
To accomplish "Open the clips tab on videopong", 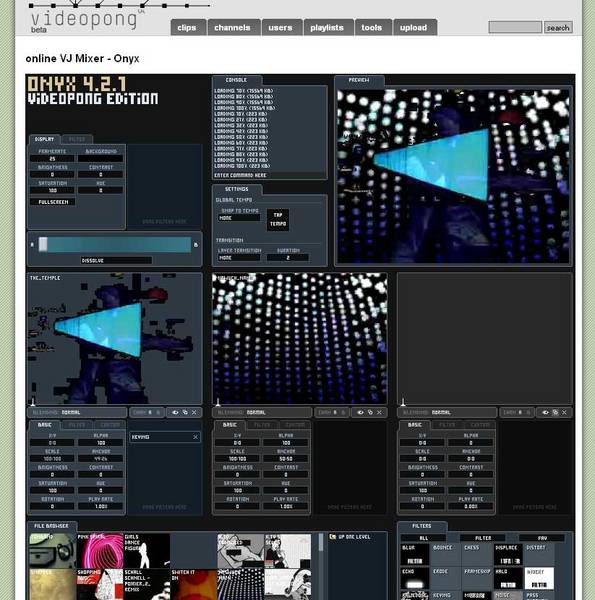I will tap(187, 28).
